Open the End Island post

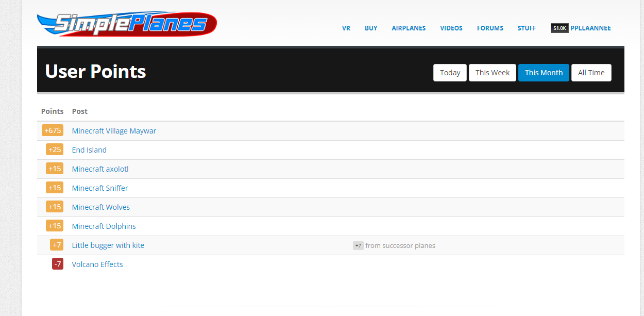click(89, 150)
